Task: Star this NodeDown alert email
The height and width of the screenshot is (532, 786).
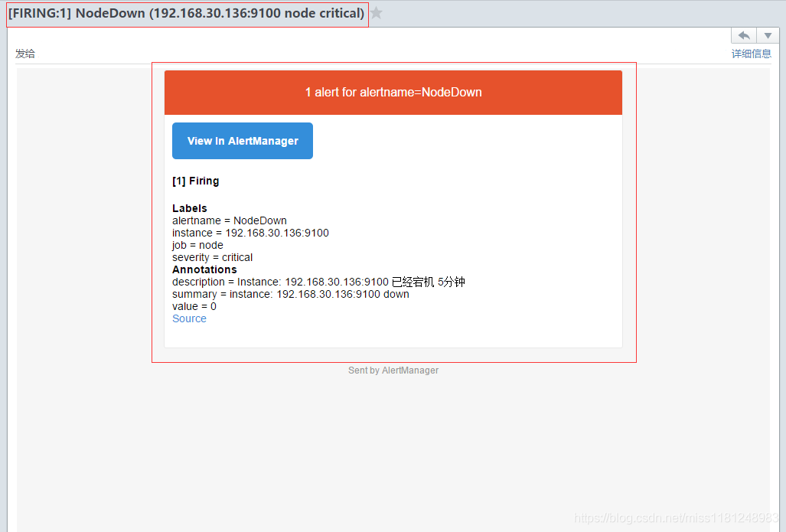Action: tap(377, 13)
